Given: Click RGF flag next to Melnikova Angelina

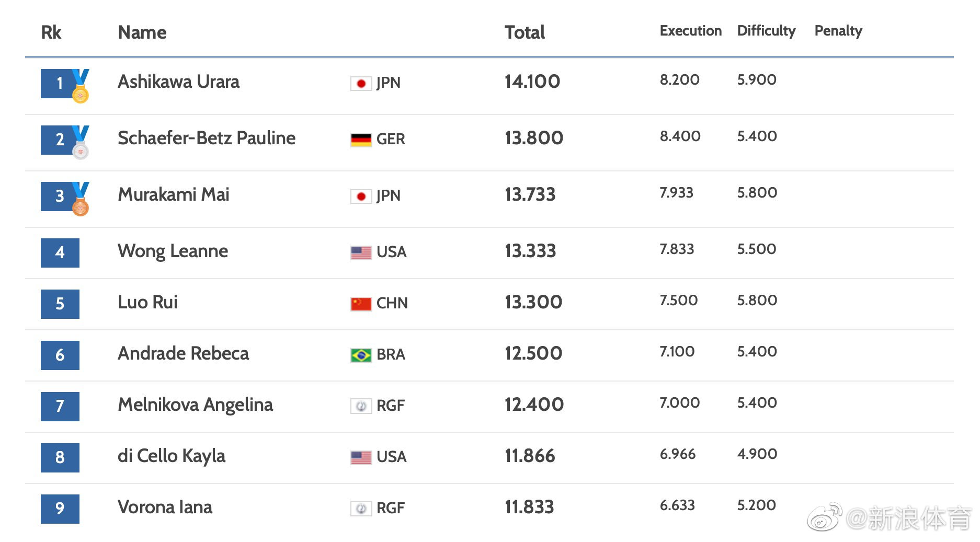Looking at the screenshot, I should pyautogui.click(x=361, y=406).
